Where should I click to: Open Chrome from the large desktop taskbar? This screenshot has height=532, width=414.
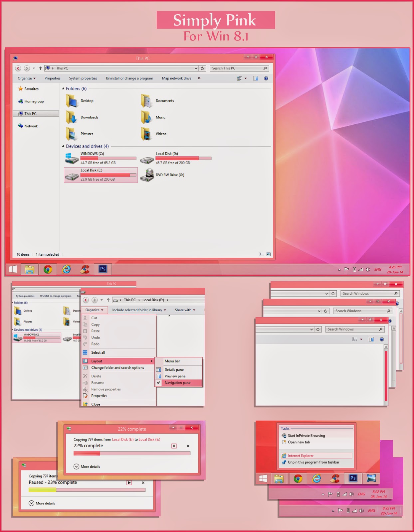pyautogui.click(x=48, y=269)
